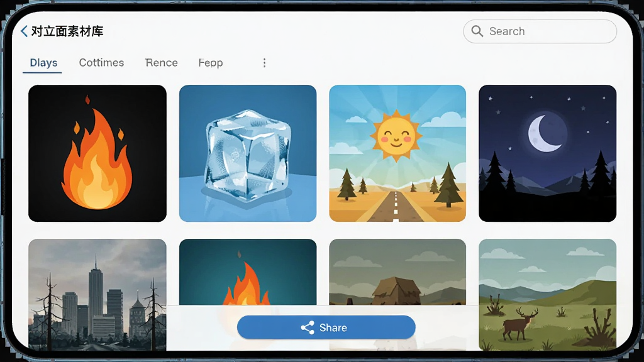The image size is (644, 362).
Task: Focus the Search input field
Action: (x=540, y=31)
